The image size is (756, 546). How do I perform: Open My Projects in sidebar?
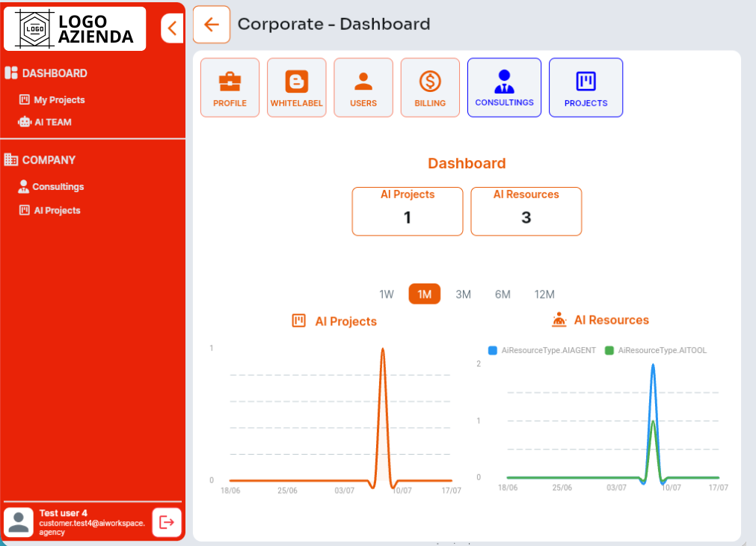[59, 99]
